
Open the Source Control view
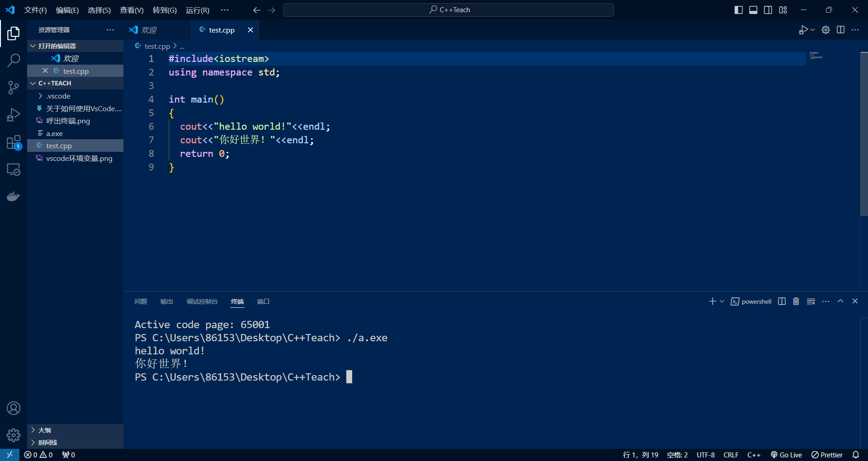pos(14,87)
